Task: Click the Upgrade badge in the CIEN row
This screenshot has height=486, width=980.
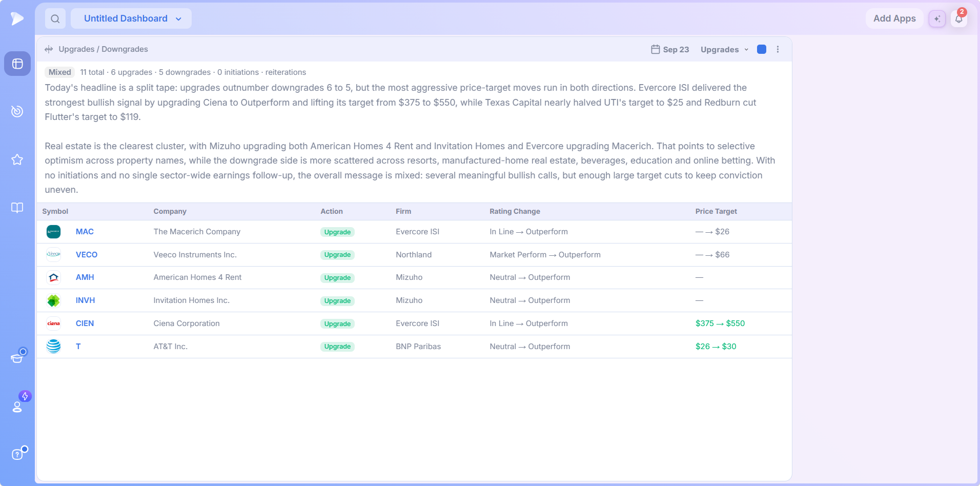Action: [337, 324]
